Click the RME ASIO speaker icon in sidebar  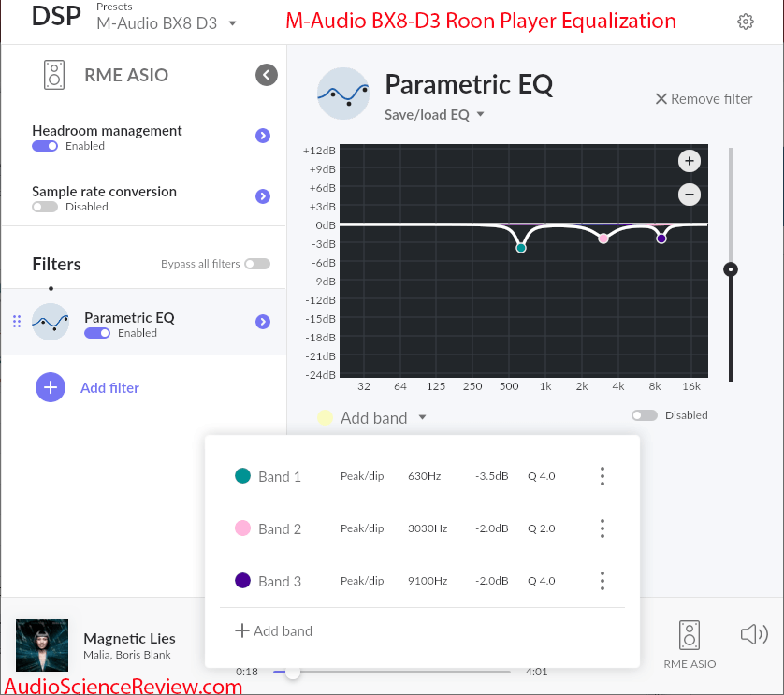coord(54,75)
